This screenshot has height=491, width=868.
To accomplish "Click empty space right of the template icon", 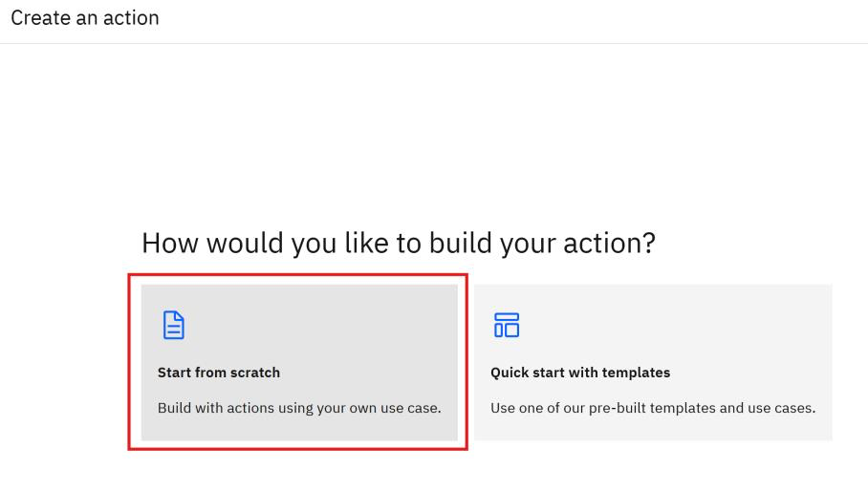I will pyautogui.click(x=669, y=326).
